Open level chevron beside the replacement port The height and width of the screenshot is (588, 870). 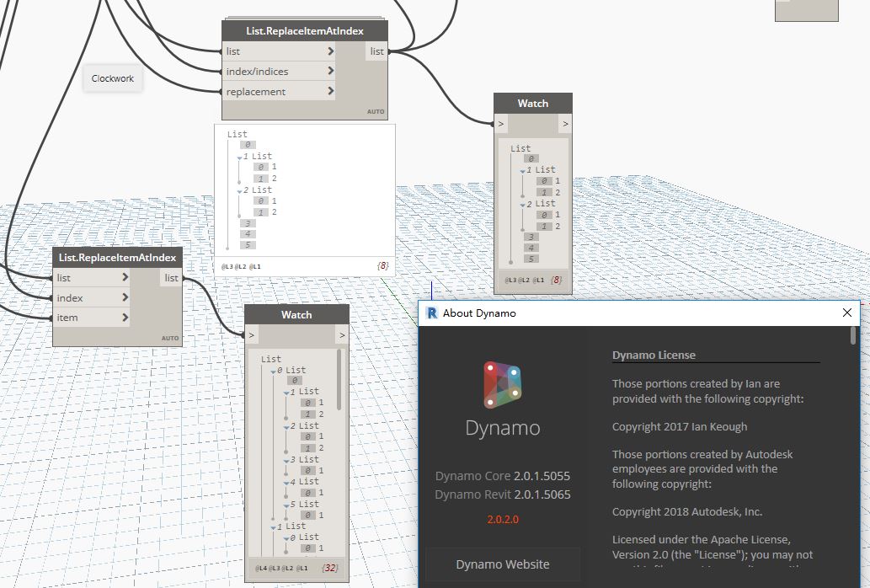coord(331,90)
